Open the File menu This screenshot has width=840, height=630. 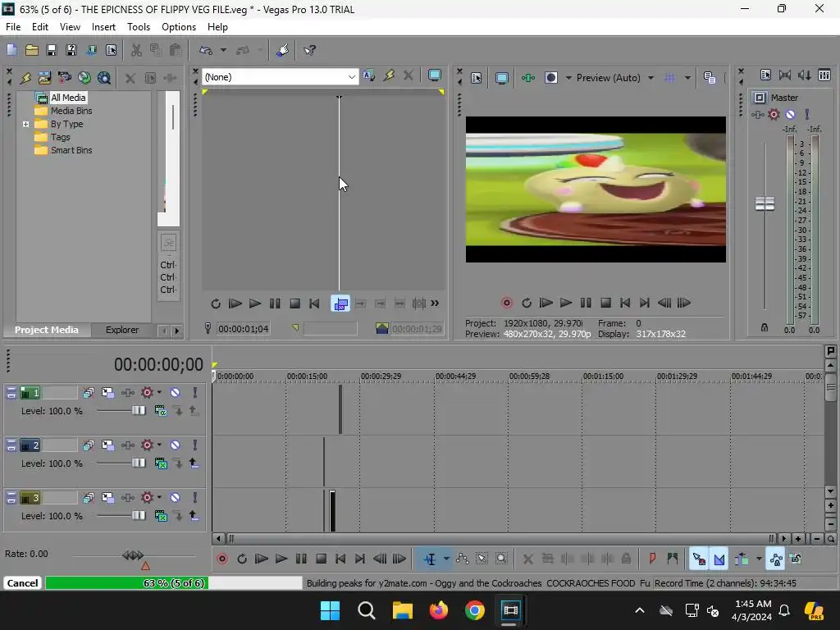pos(13,27)
